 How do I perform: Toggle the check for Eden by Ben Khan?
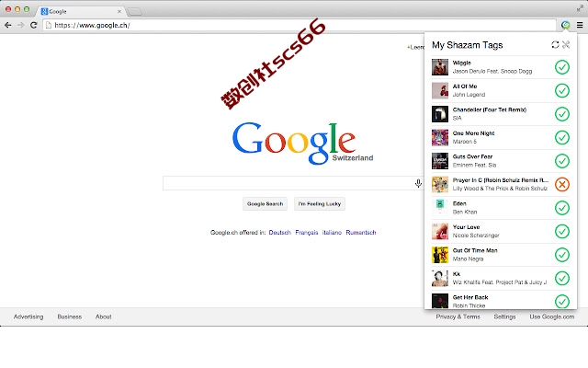pos(562,208)
